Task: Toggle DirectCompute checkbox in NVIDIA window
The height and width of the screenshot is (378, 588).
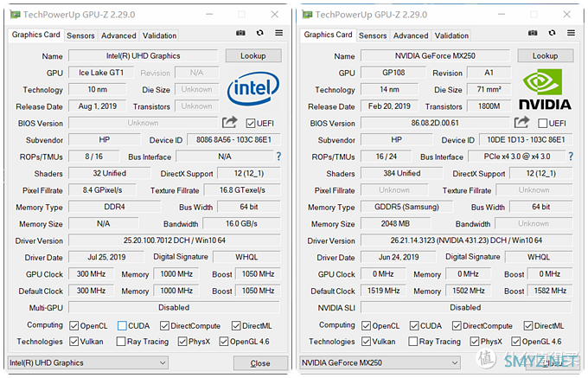Action: [457, 326]
